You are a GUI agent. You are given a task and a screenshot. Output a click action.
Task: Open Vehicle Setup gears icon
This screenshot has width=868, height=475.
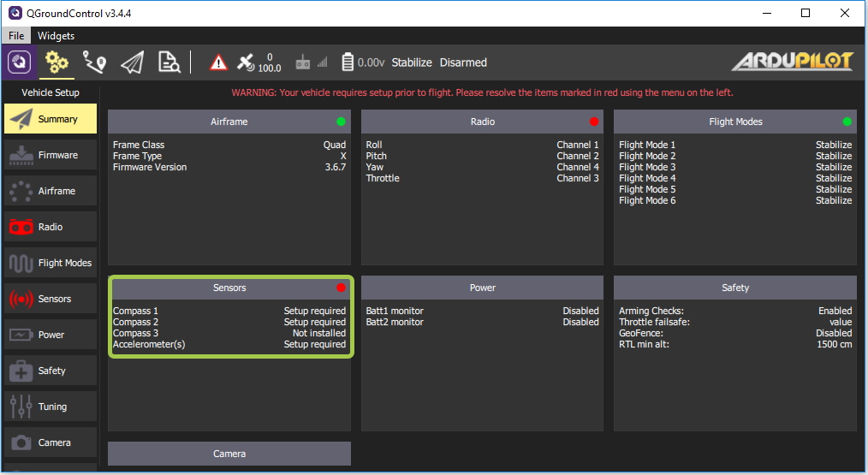(56, 62)
